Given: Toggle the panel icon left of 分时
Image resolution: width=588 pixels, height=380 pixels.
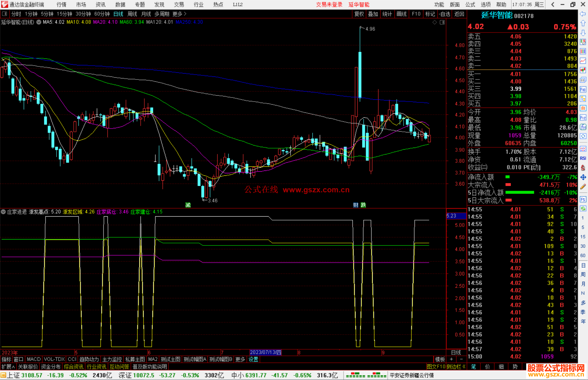Looking at the screenshot, I should (5, 14).
